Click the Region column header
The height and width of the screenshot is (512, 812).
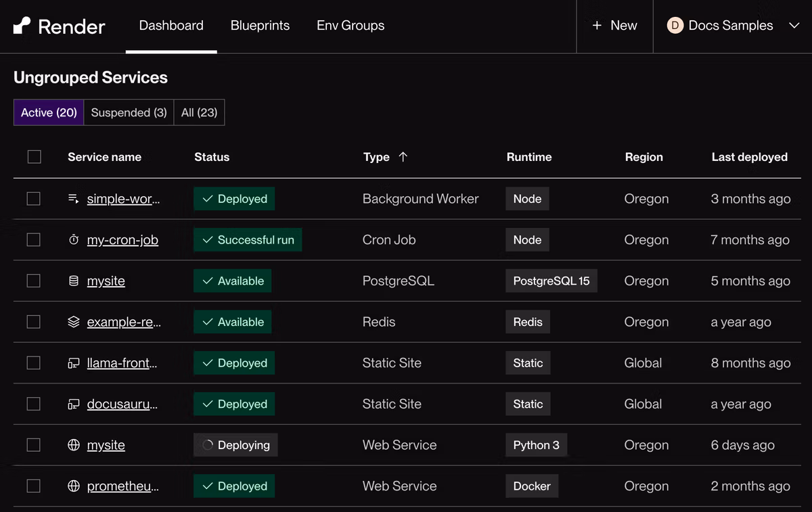pos(644,157)
